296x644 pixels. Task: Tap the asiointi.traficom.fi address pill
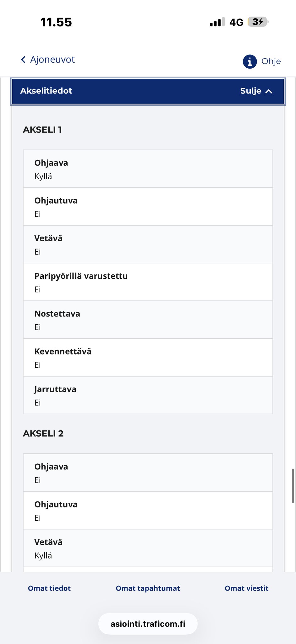pyautogui.click(x=148, y=624)
